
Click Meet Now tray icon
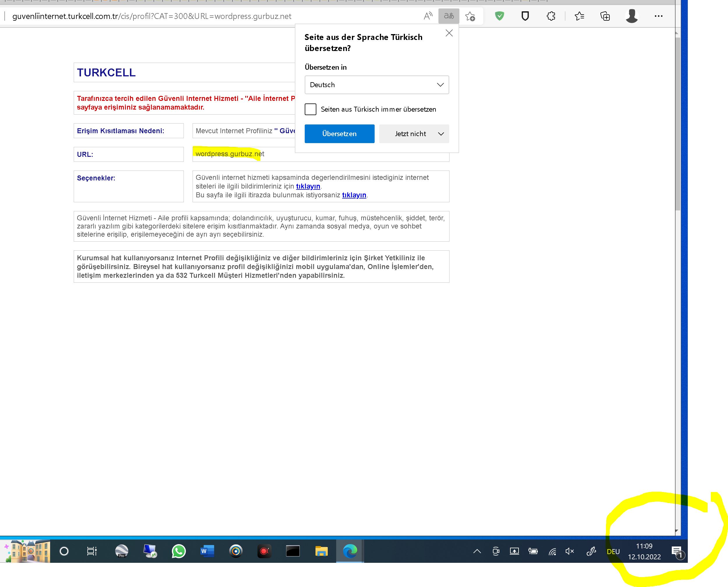point(496,551)
